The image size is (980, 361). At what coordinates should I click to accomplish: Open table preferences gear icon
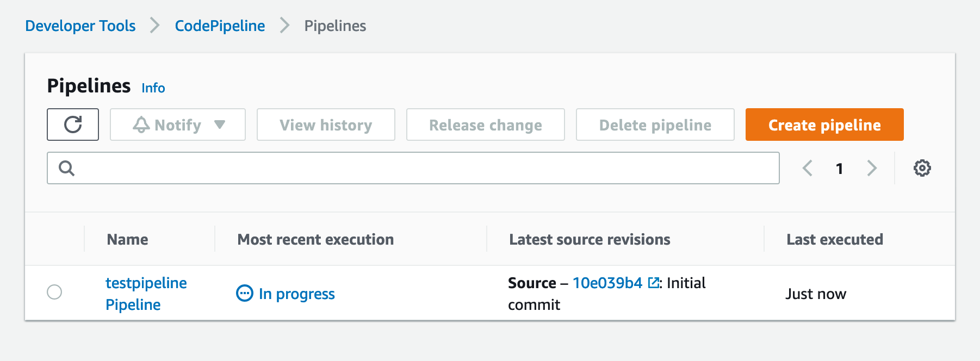[922, 168]
